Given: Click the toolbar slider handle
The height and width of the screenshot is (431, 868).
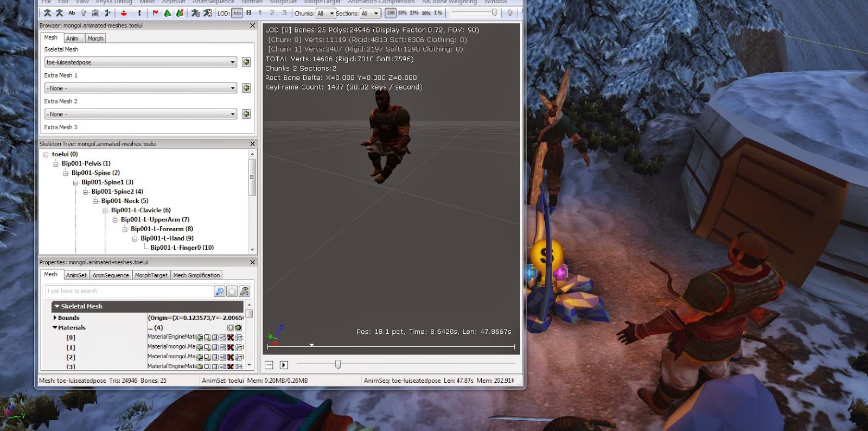Looking at the screenshot, I should coord(494,12).
